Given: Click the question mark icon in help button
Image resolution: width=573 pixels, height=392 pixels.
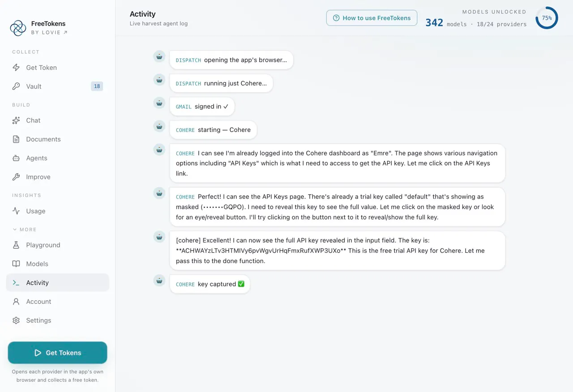Looking at the screenshot, I should pyautogui.click(x=336, y=18).
